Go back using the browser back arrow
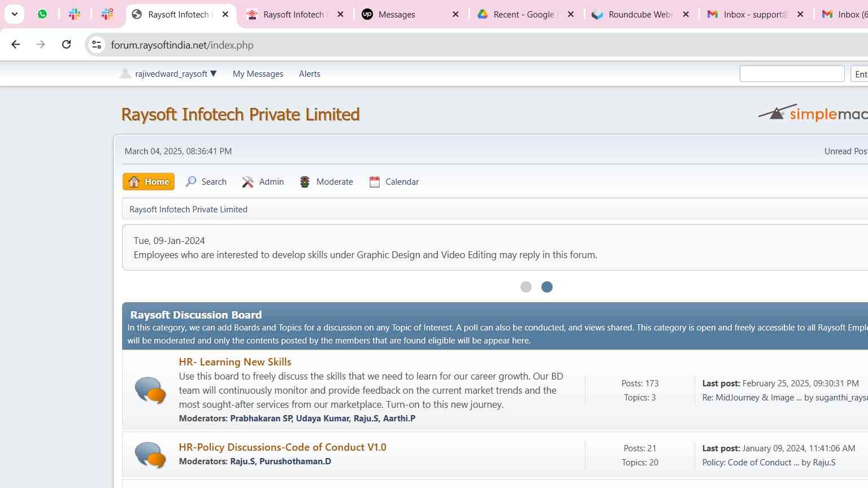Screen dimensions: 868x488 (x=16, y=45)
